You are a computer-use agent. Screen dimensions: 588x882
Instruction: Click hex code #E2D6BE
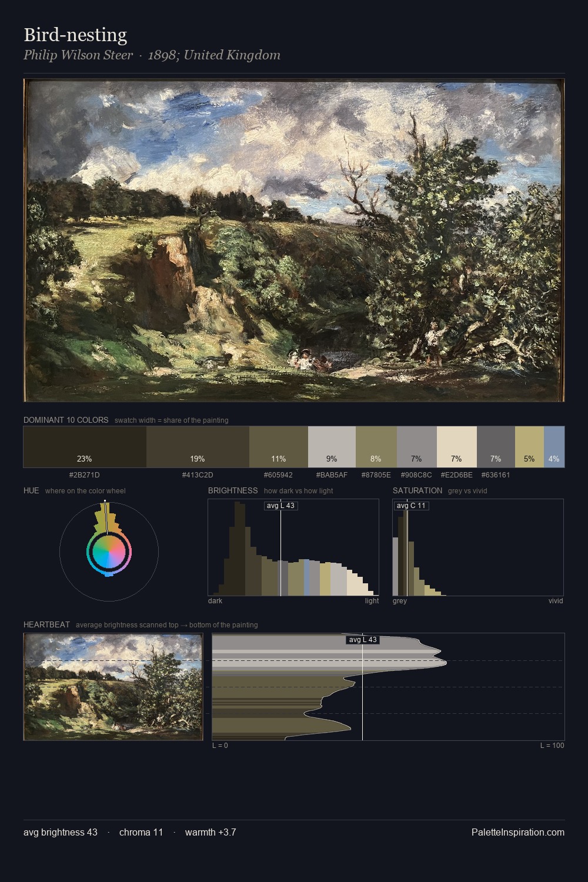pyautogui.click(x=456, y=475)
